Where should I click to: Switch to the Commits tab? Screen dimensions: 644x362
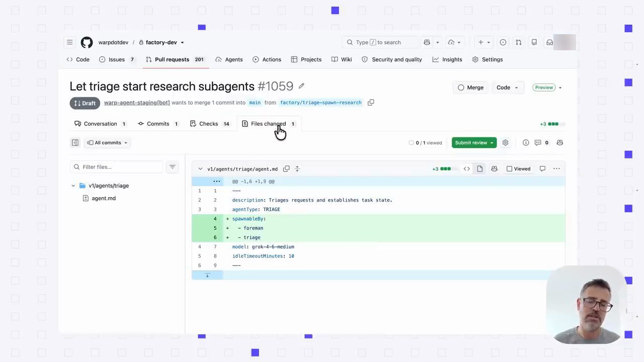(158, 124)
